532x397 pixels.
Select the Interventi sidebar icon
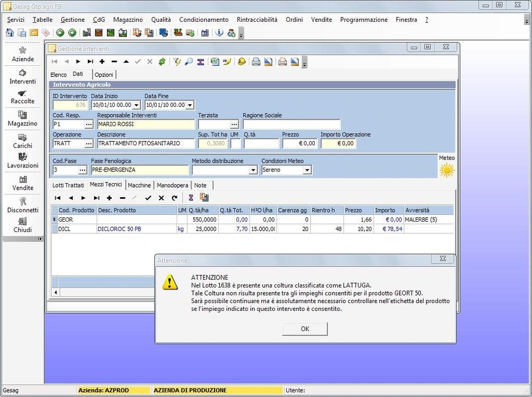click(22, 78)
